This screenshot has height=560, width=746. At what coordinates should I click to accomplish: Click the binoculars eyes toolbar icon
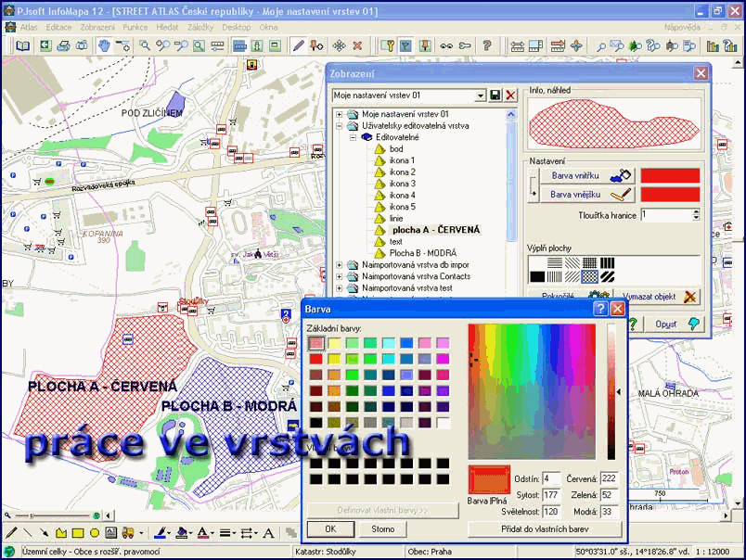pyautogui.click(x=446, y=45)
